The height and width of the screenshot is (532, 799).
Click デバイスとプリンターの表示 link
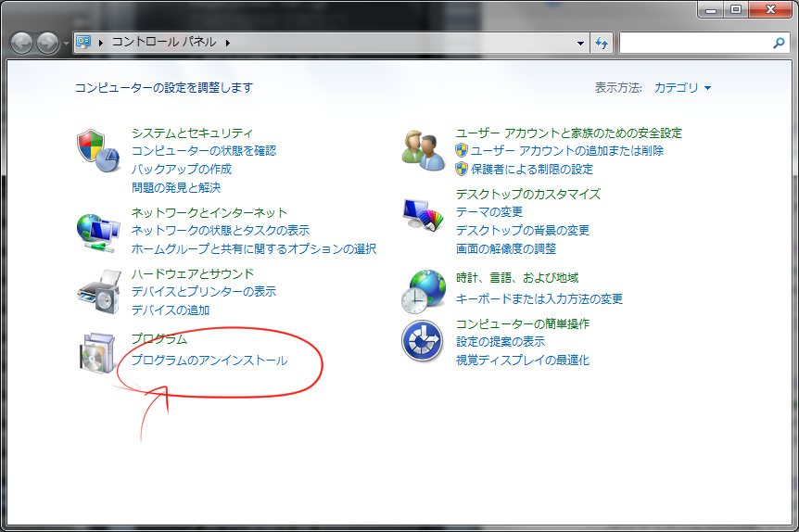[204, 291]
